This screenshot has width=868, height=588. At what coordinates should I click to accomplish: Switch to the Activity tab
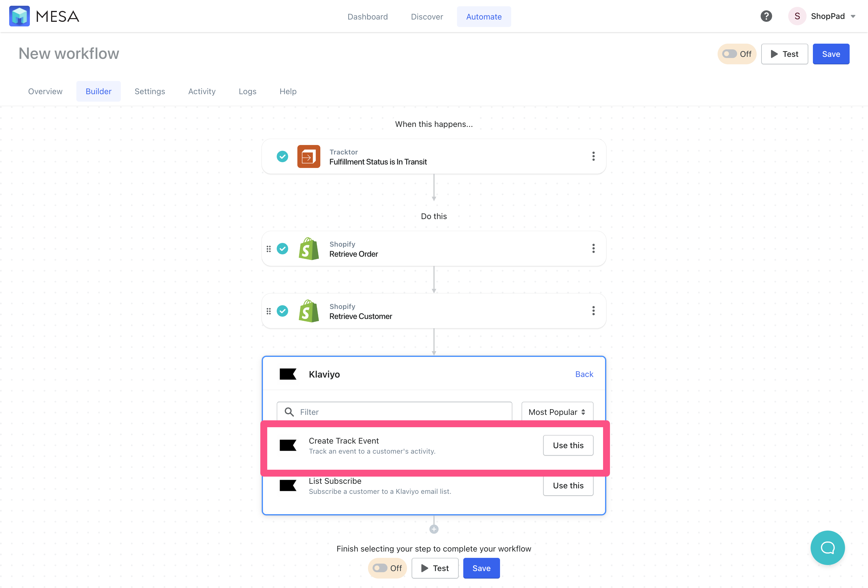202,92
